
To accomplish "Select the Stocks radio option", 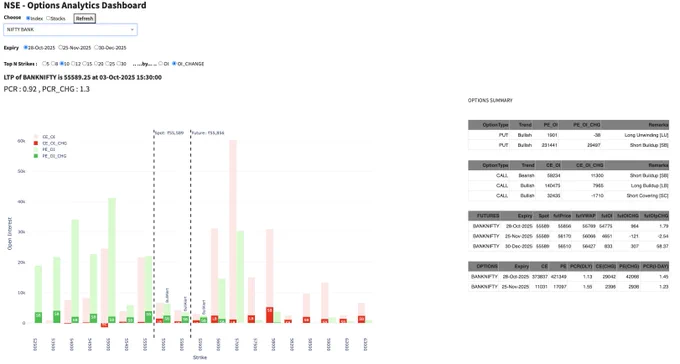I will point(48,18).
